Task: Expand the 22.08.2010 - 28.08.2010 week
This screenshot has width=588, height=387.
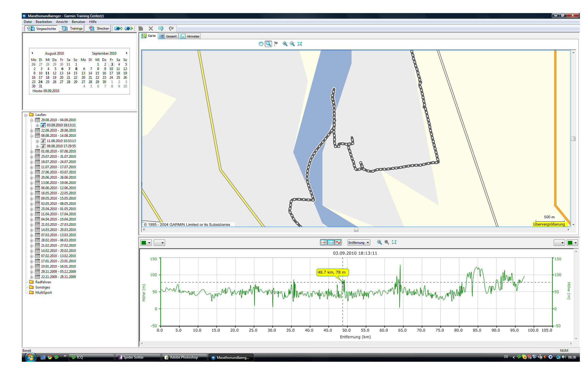Action: (x=31, y=131)
